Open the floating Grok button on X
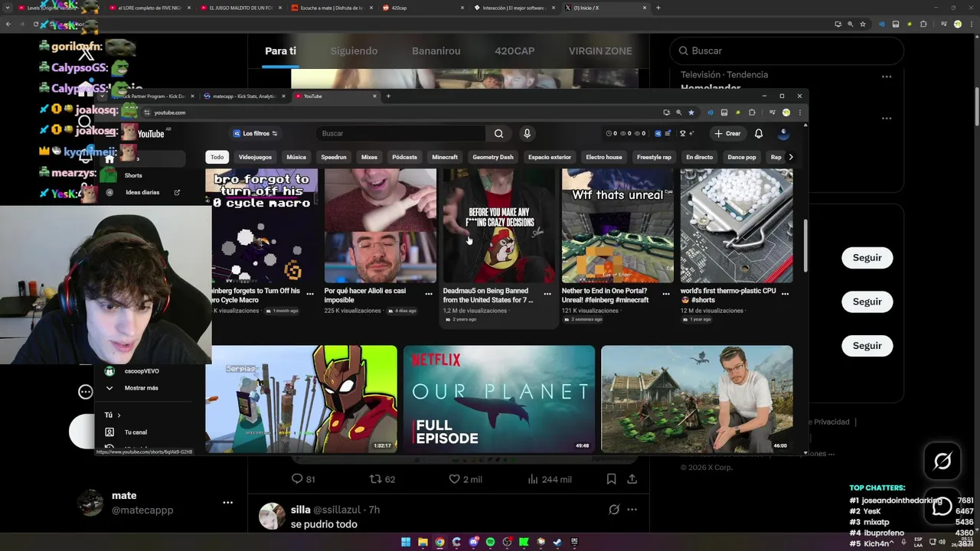 (x=942, y=461)
